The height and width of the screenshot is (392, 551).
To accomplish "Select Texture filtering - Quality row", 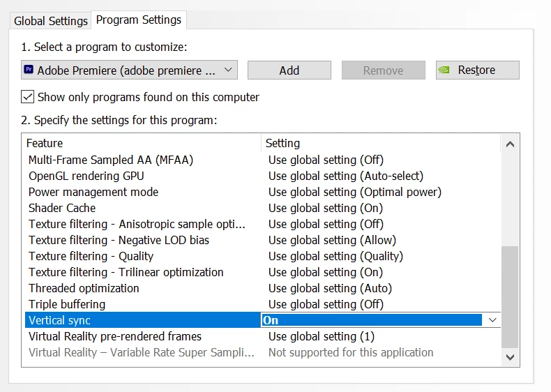I will point(262,256).
